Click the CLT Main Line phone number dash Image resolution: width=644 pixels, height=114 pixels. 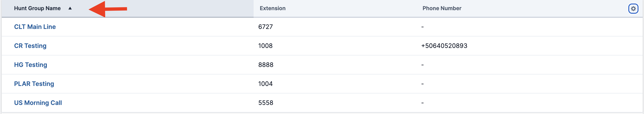point(422,27)
